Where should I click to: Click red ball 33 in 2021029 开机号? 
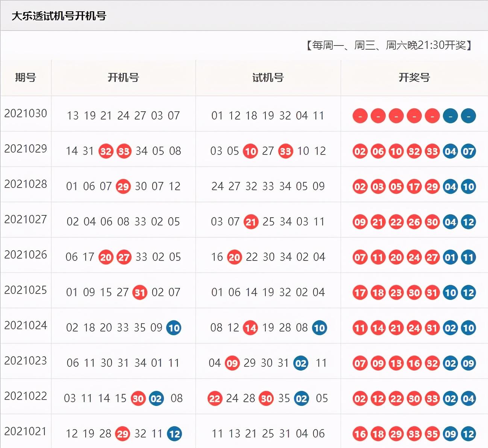coord(124,151)
